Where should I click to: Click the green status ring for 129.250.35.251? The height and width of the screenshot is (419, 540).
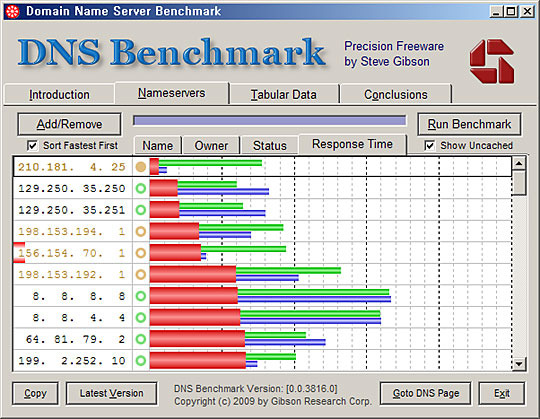141,210
